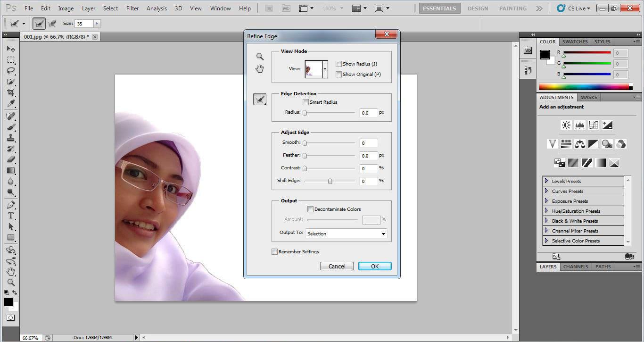Select the Hand tool in Refine Edge dialog
644x342 pixels.
click(x=260, y=69)
